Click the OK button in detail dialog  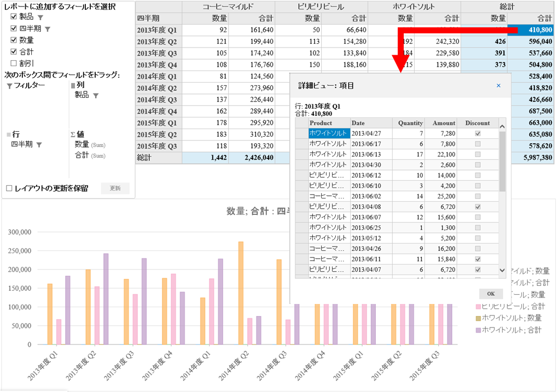coord(491,294)
